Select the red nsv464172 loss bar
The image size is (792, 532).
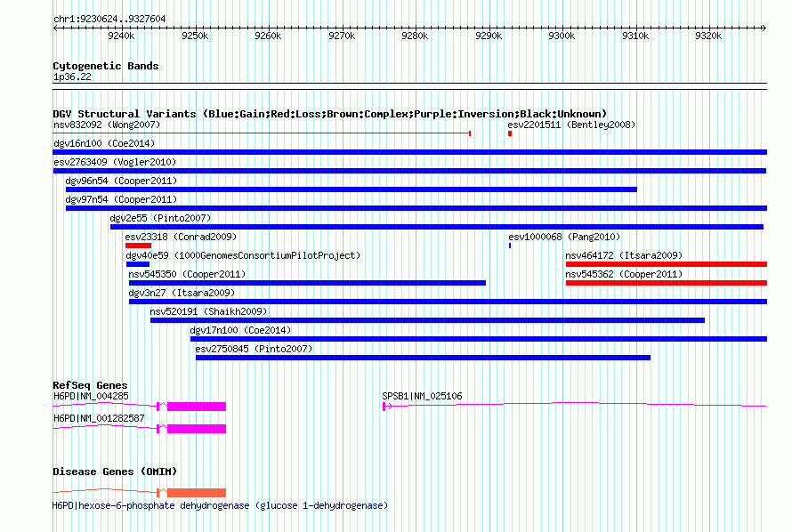click(667, 264)
